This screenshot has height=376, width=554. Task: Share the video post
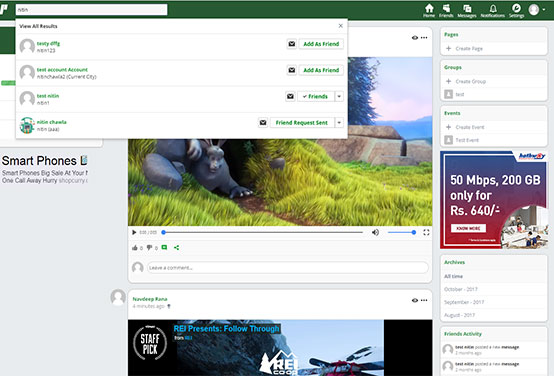click(176, 247)
